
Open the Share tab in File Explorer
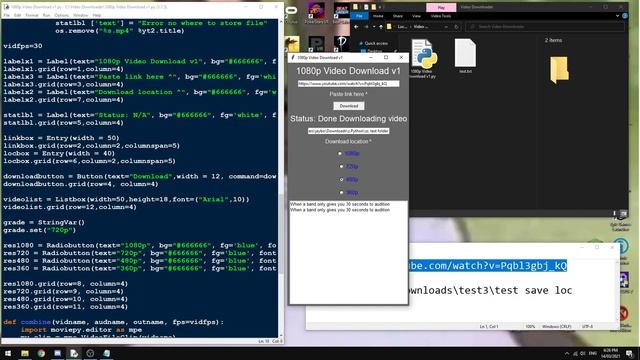(398, 16)
